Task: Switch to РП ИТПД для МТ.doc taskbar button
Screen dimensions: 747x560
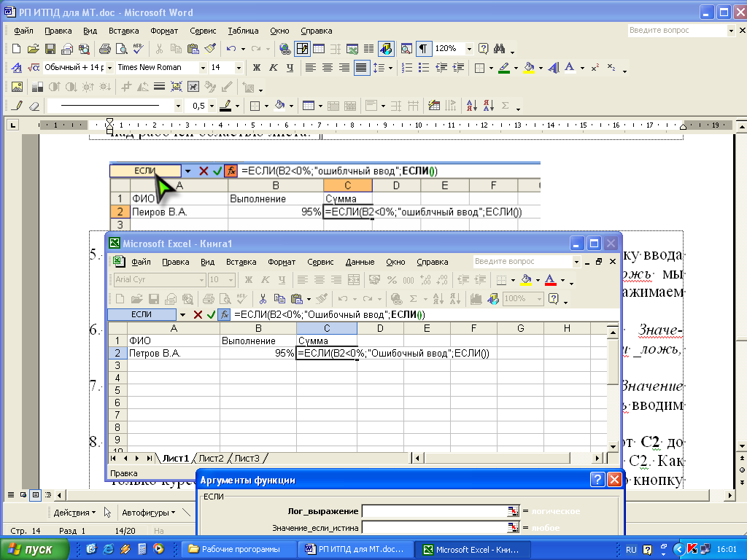Action: coord(356,549)
